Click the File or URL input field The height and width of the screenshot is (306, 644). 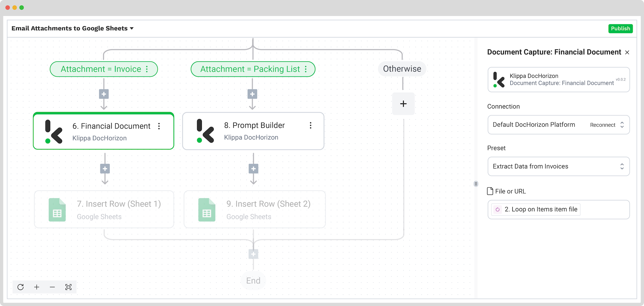pyautogui.click(x=559, y=210)
